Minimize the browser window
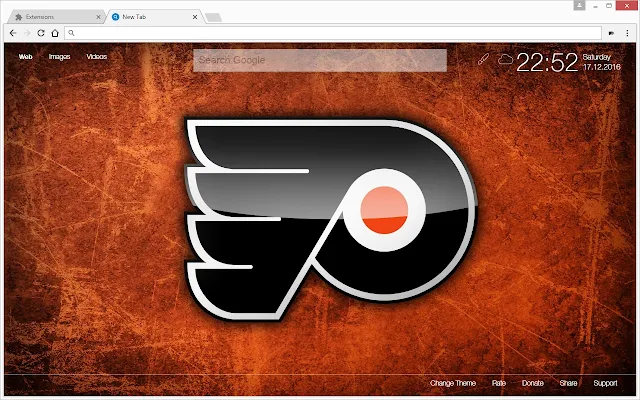The width and height of the screenshot is (640, 400). coord(596,6)
